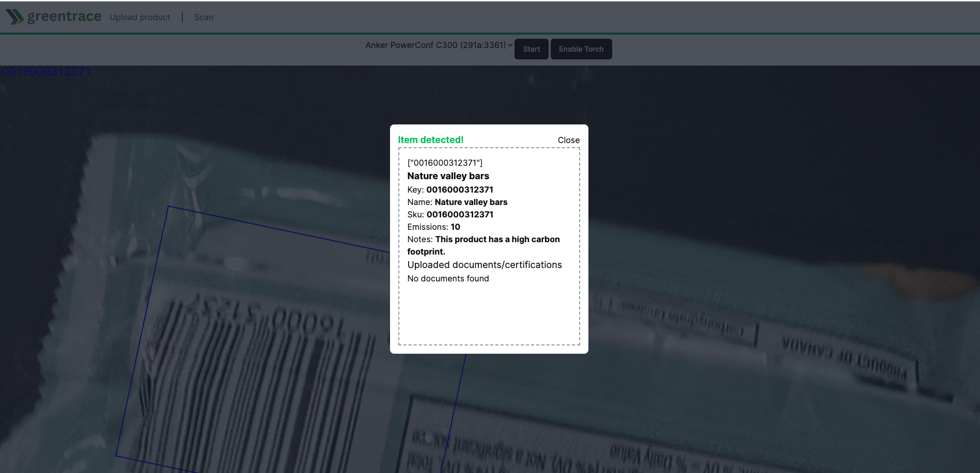Click the blue 0016000312371 scan result text

[x=46, y=72]
